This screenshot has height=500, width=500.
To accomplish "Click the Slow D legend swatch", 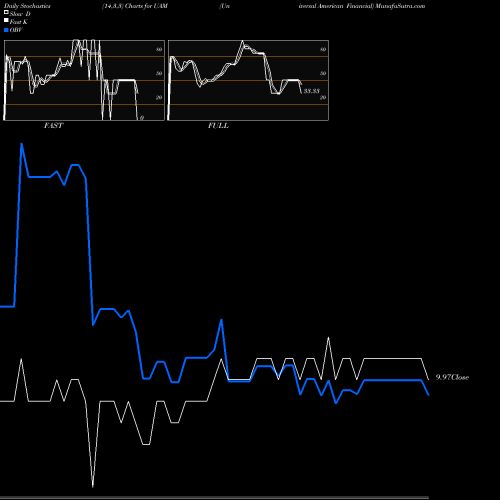I will click(x=6, y=12).
